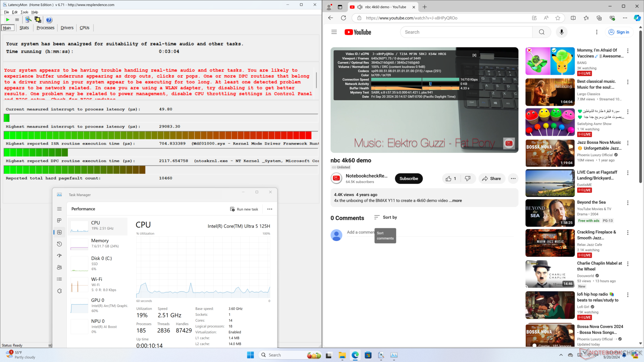Dislike the video with thumbs down
This screenshot has width=644, height=362.
pos(468,179)
